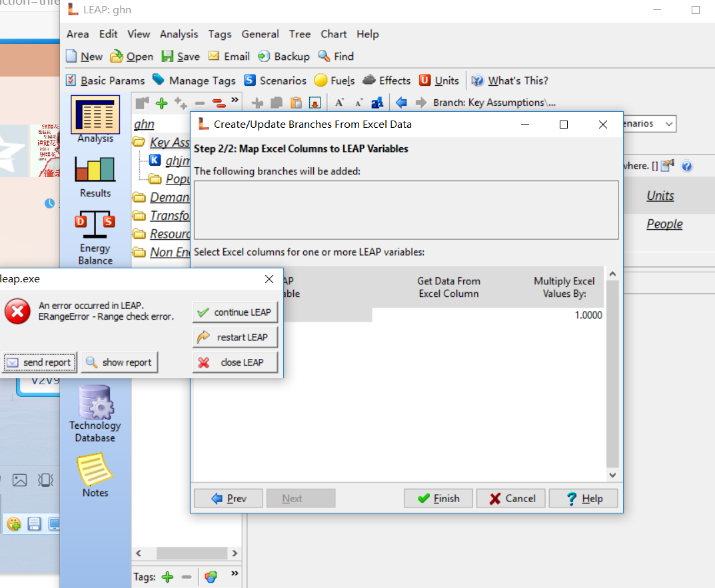The width and height of the screenshot is (715, 588).
Task: Open Manage Tags
Action: 195,81
